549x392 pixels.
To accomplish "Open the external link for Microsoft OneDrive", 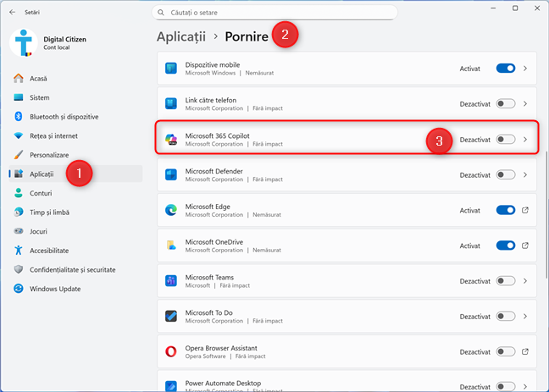I will pyautogui.click(x=524, y=246).
